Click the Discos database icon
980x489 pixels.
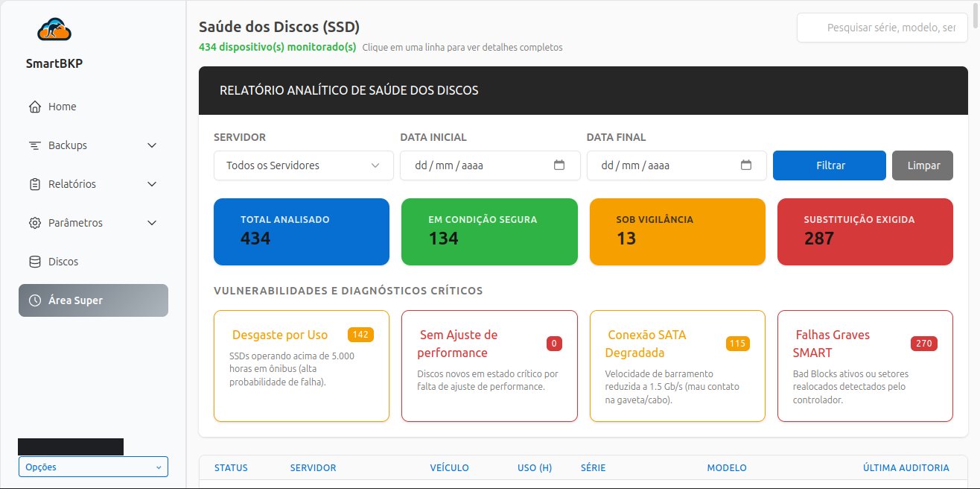(x=34, y=262)
